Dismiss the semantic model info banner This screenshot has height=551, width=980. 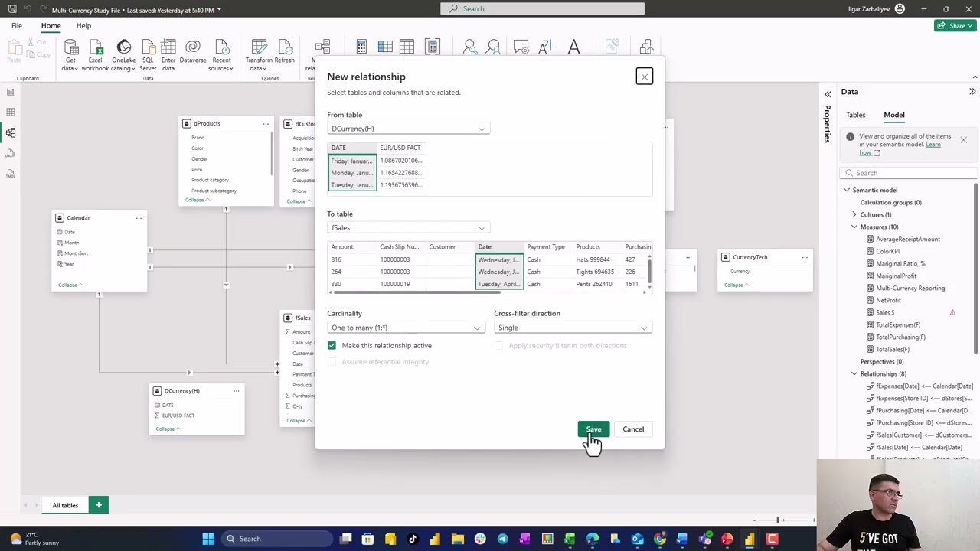click(963, 139)
